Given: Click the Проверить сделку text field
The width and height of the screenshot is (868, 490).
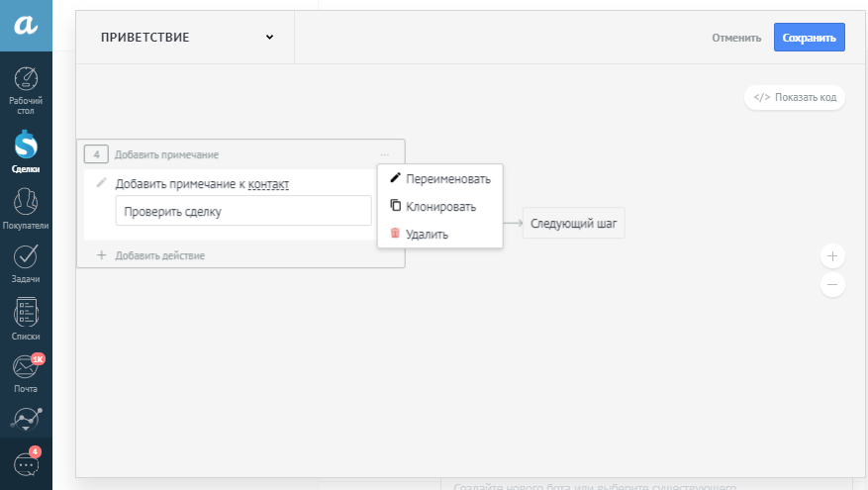Looking at the screenshot, I should tap(242, 211).
